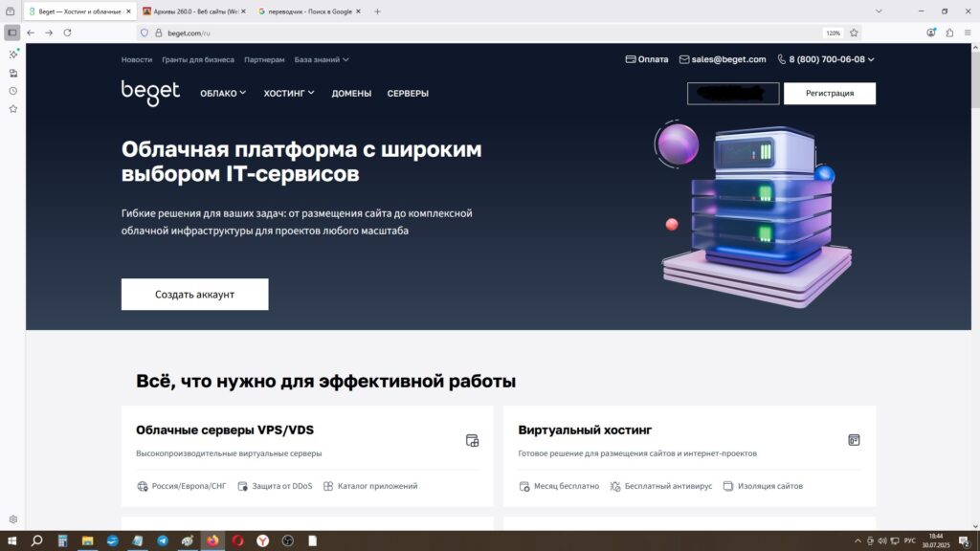Open the list all tabs chevron

pyautogui.click(x=879, y=11)
